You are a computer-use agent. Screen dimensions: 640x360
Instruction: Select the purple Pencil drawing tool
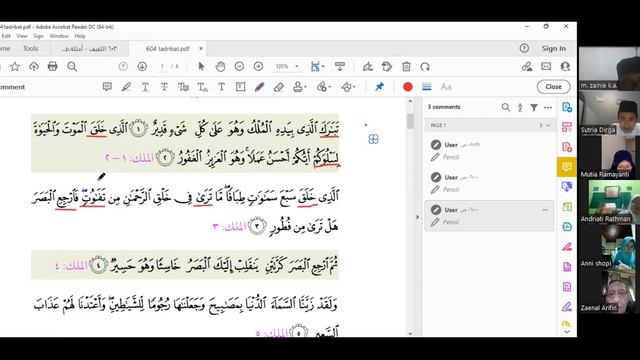tap(259, 87)
